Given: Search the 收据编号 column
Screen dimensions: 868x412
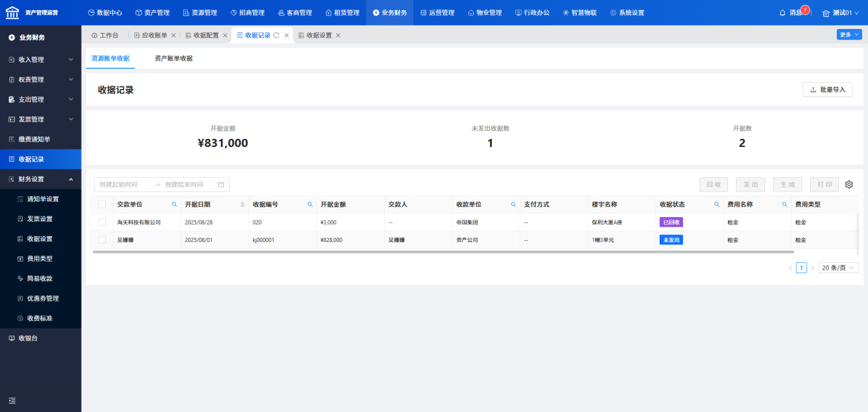Looking at the screenshot, I should (310, 204).
